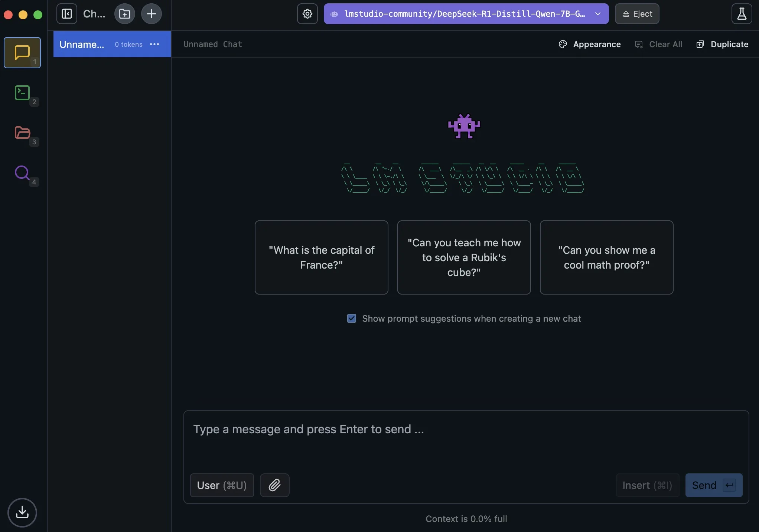Expand the DeepSeek-R1 model selector dropdown
This screenshot has width=759, height=532.
[x=466, y=14]
